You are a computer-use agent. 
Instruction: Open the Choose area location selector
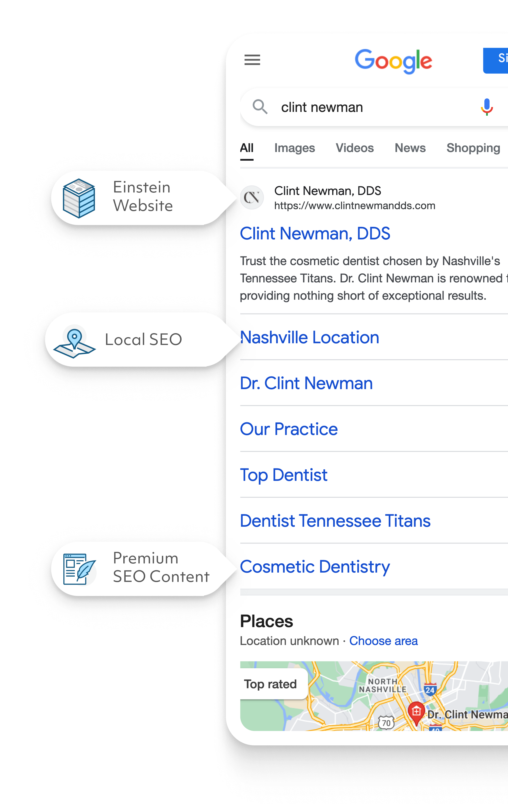pyautogui.click(x=383, y=641)
